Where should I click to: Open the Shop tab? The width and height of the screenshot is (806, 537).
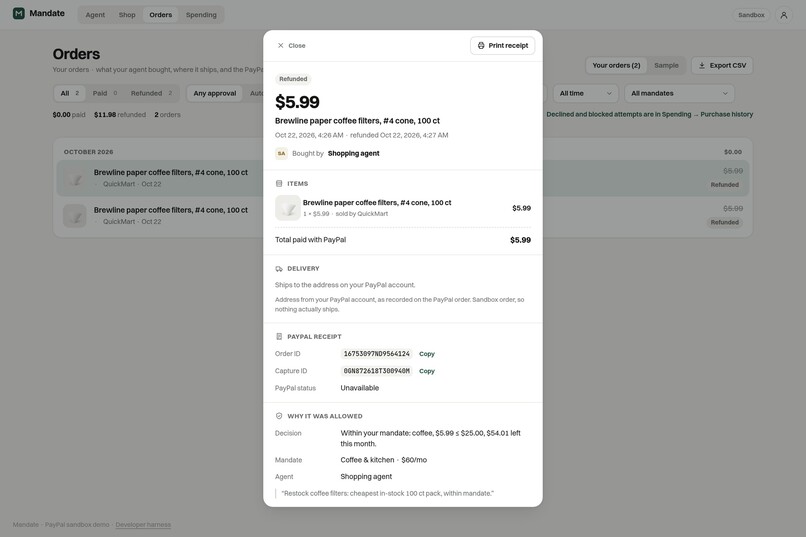[x=127, y=15]
